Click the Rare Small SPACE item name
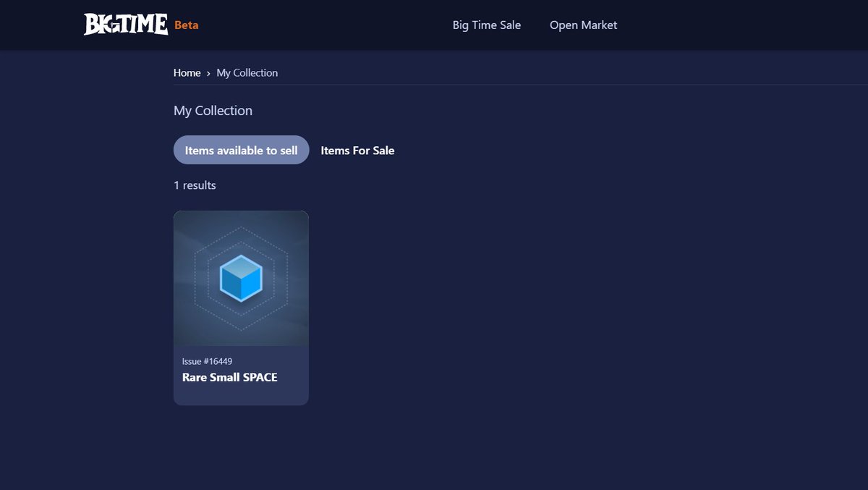 pyautogui.click(x=229, y=377)
